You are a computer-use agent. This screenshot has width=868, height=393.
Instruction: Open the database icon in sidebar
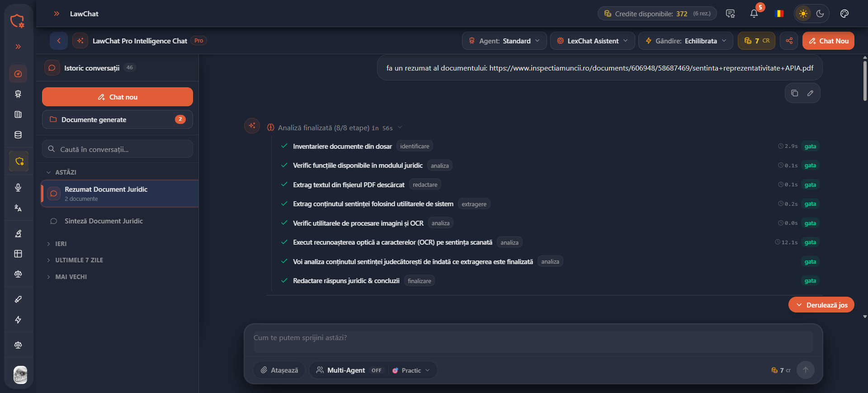point(18,135)
